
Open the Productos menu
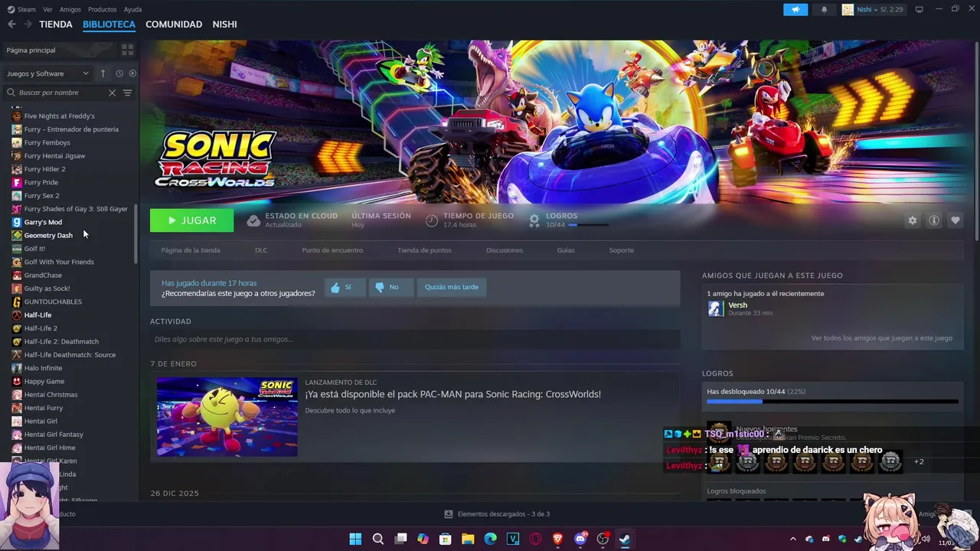pos(102,9)
